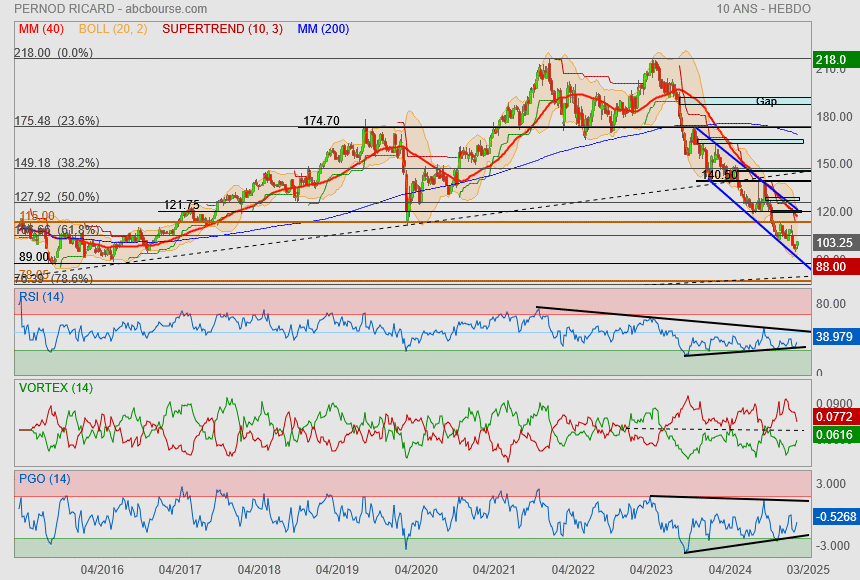This screenshot has width=860, height=580.
Task: Click the PGO (14) indicator title
Action: coord(44,479)
